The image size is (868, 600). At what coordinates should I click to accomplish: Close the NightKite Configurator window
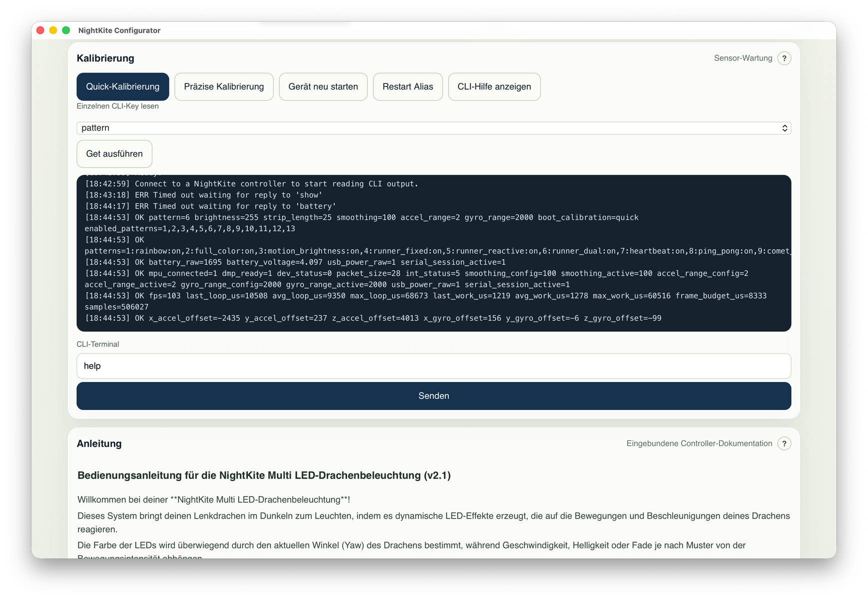(x=40, y=30)
